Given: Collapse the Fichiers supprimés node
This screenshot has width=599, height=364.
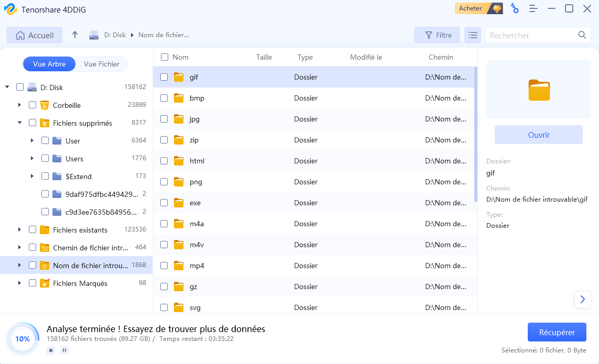Looking at the screenshot, I should tap(19, 123).
